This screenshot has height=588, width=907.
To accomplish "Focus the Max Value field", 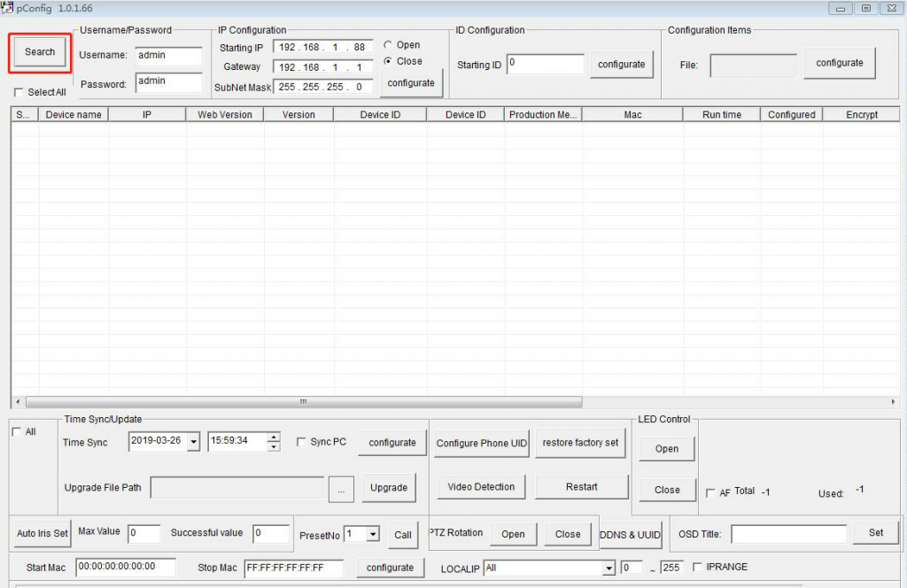I will coord(144,533).
